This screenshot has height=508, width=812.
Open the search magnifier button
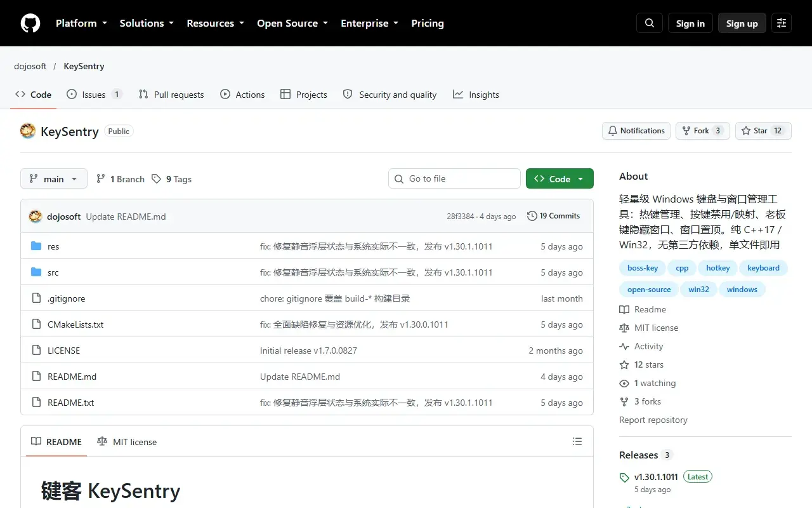(x=650, y=23)
